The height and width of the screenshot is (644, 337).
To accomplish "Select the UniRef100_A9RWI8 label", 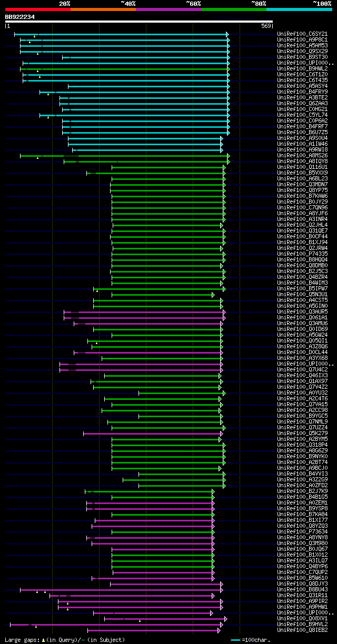I will 302,150.
